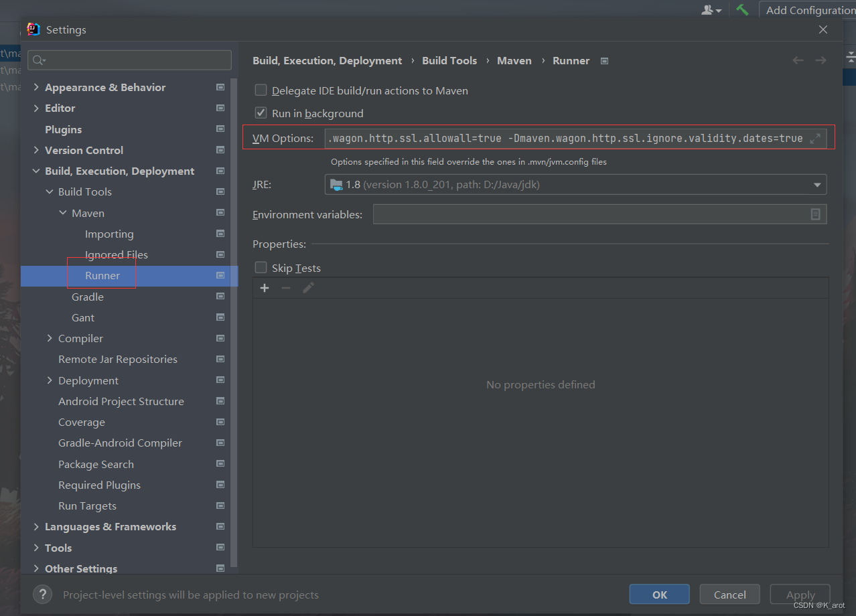856x616 pixels.
Task: Close the Settings dialog
Action: pos(823,29)
